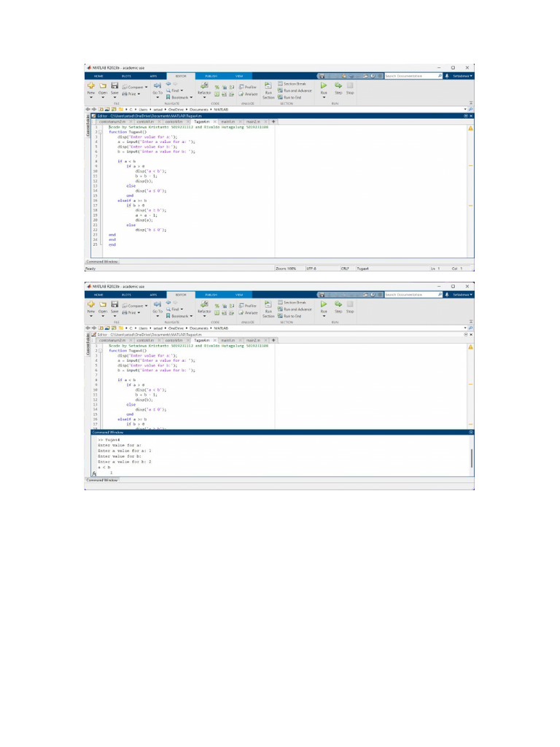Image resolution: width=560 pixels, height=747 pixels.
Task: Click Run to End in bottom window
Action: pyautogui.click(x=292, y=316)
